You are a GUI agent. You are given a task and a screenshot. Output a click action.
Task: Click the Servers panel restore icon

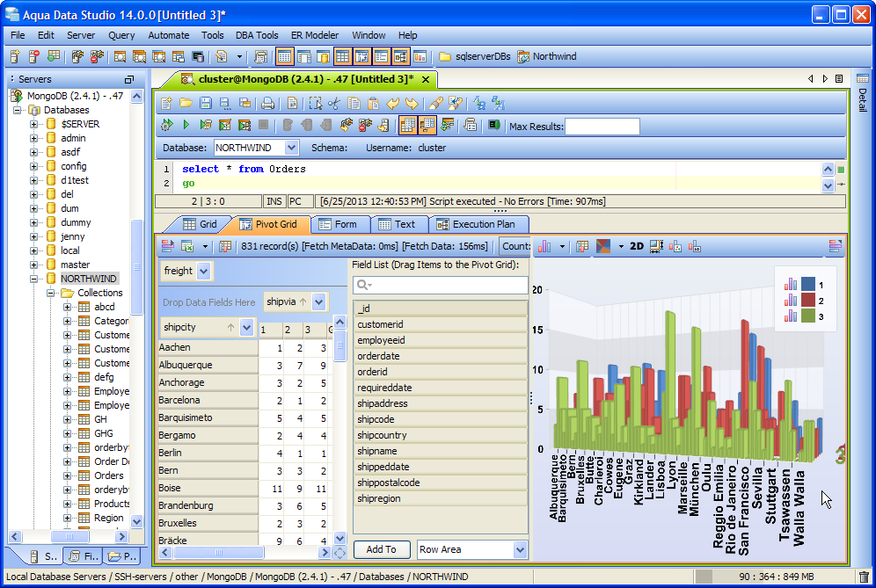click(x=129, y=79)
